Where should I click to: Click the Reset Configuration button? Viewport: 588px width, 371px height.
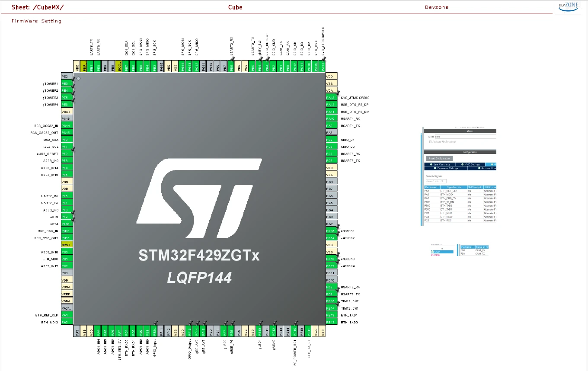439,158
